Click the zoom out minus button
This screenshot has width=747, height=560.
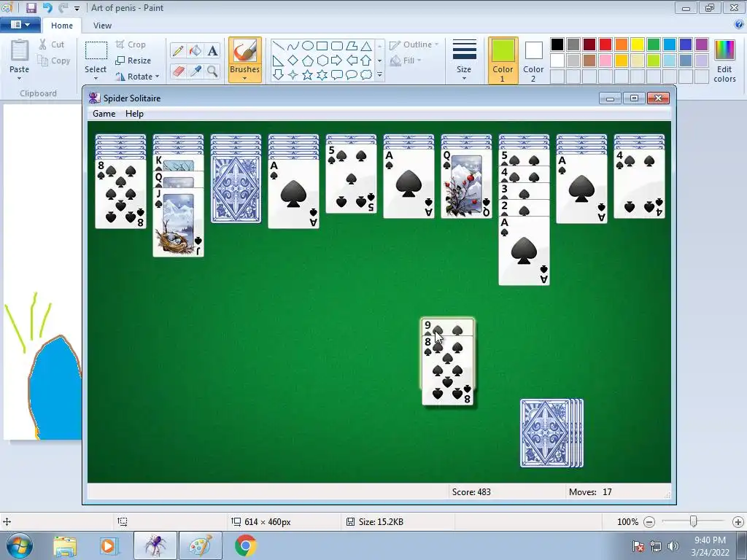coord(649,522)
